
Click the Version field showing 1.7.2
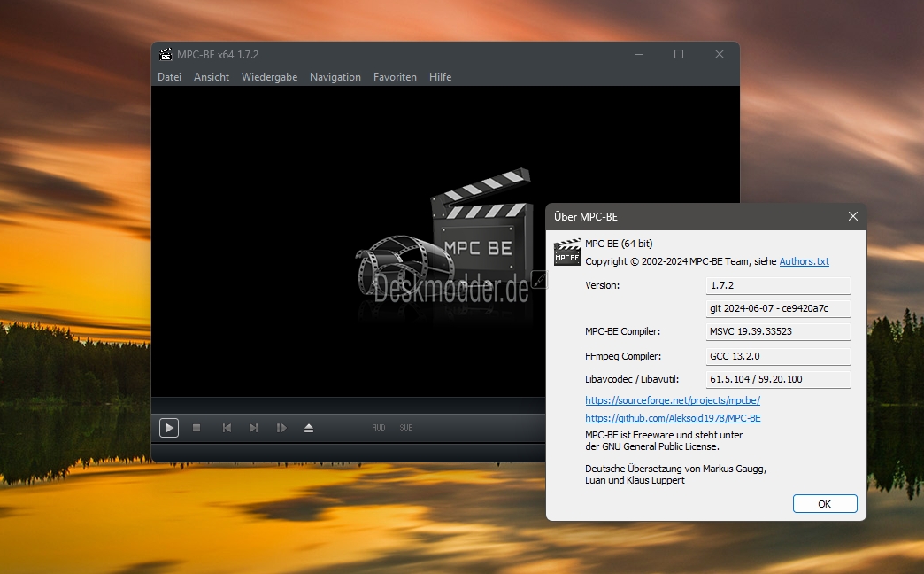click(778, 285)
